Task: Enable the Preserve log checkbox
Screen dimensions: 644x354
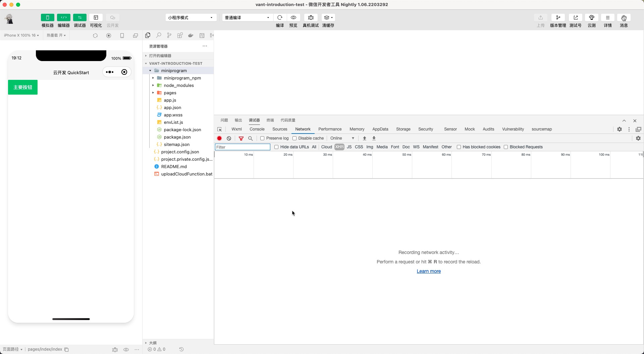Action: tap(262, 138)
